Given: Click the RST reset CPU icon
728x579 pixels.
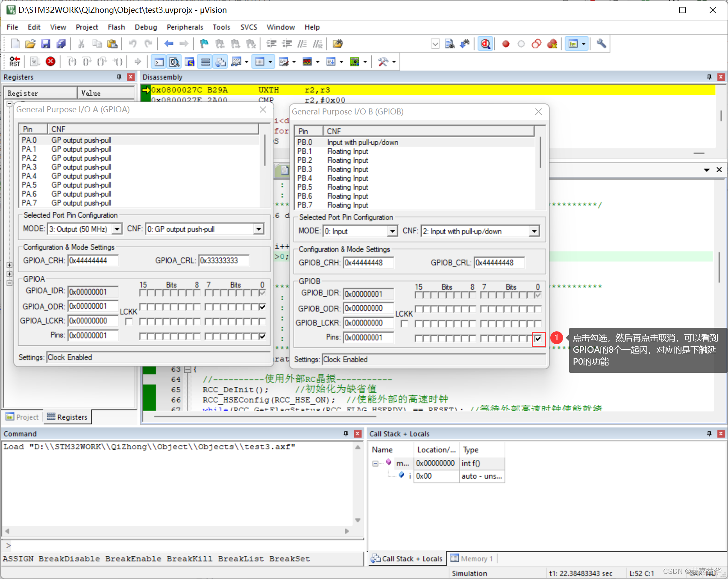Looking at the screenshot, I should [15, 61].
